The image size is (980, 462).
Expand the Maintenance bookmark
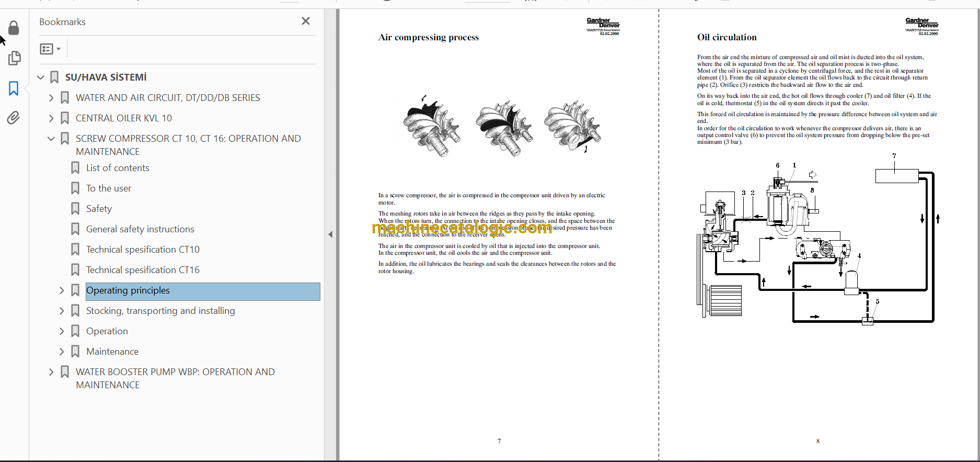[x=62, y=352]
